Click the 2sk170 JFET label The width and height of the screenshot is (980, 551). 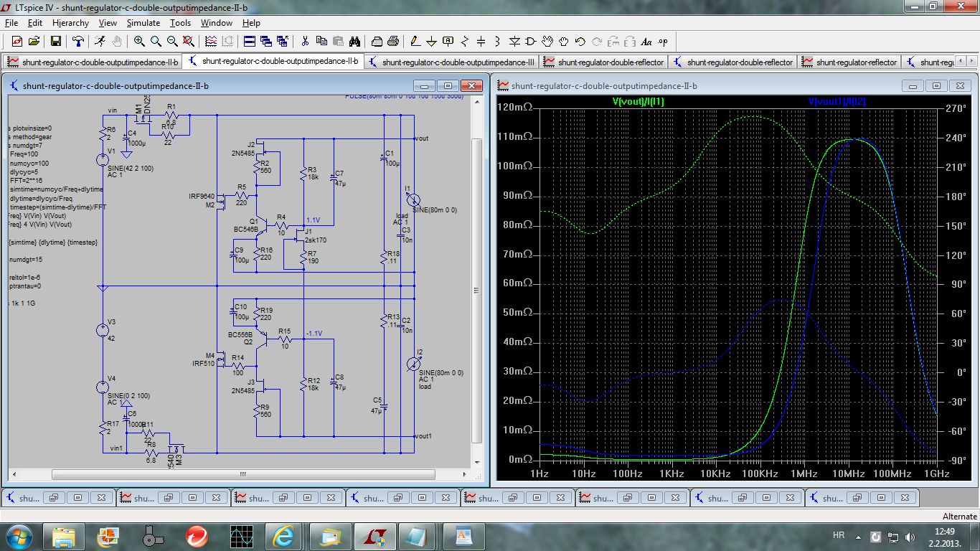click(316, 240)
